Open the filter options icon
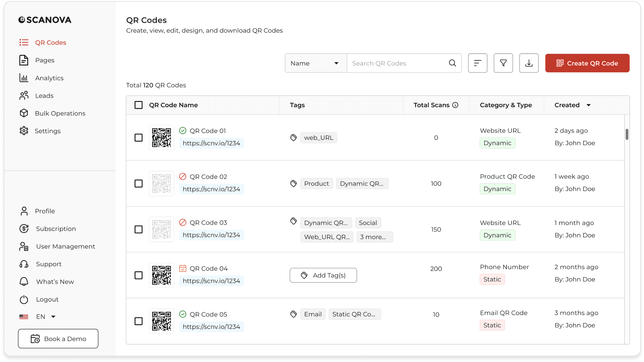 pyautogui.click(x=503, y=63)
